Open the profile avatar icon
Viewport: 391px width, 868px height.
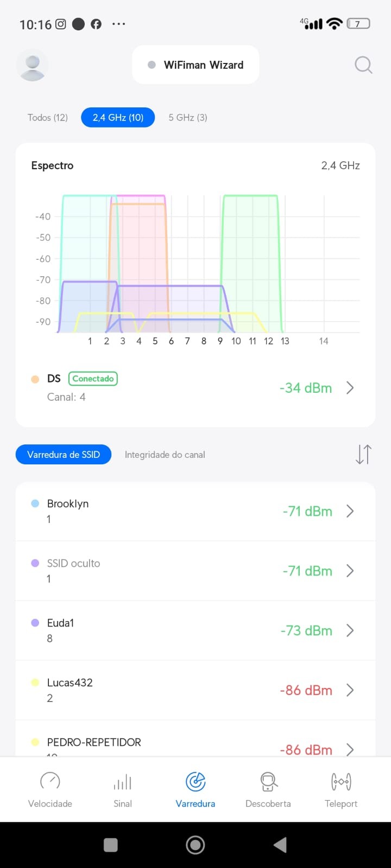click(33, 66)
